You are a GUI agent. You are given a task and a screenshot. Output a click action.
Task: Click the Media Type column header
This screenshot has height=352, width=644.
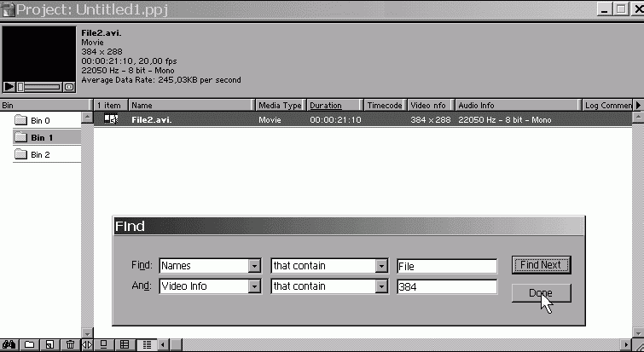point(280,106)
